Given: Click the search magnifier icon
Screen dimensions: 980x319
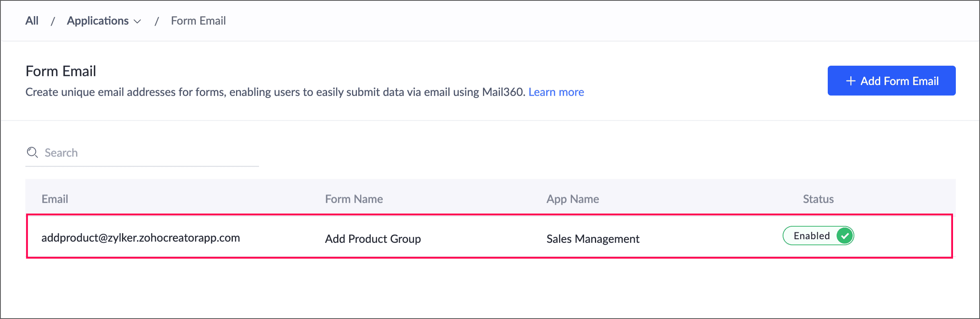Looking at the screenshot, I should click(x=32, y=152).
